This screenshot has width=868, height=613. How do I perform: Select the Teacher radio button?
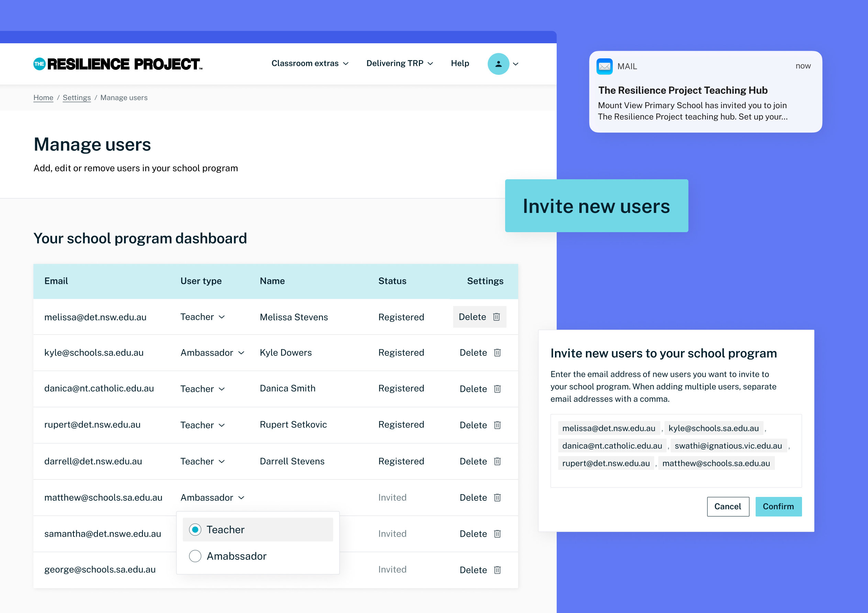coord(195,530)
